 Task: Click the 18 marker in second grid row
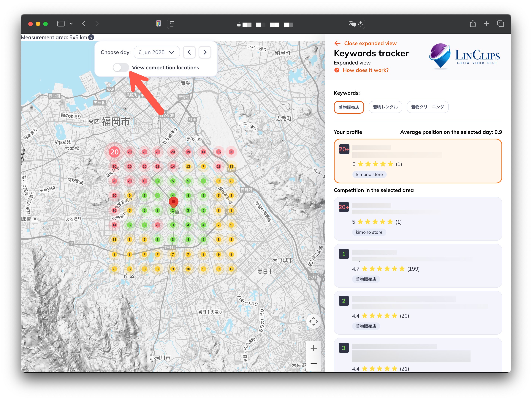tap(158, 167)
